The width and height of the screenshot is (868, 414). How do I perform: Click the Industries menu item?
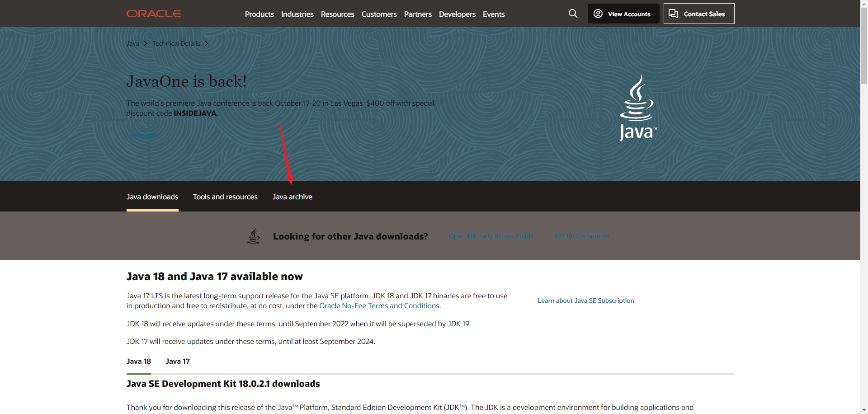pyautogui.click(x=297, y=14)
